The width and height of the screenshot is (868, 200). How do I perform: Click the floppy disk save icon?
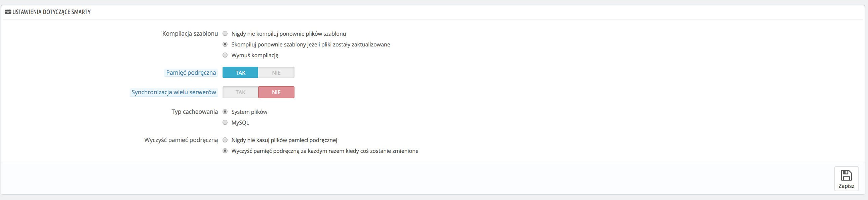[846, 175]
